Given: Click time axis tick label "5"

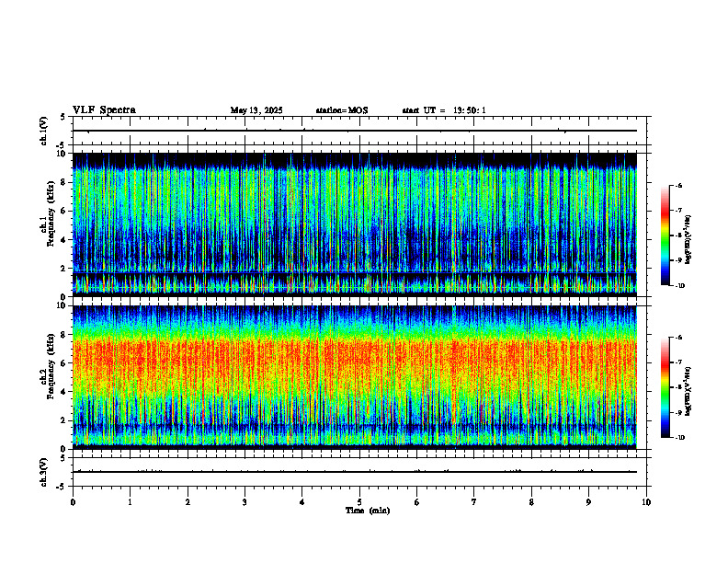Looking at the screenshot, I should coord(359,502).
